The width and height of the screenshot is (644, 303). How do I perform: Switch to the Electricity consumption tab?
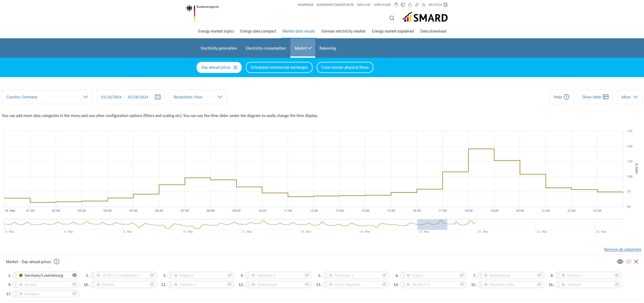click(x=266, y=48)
